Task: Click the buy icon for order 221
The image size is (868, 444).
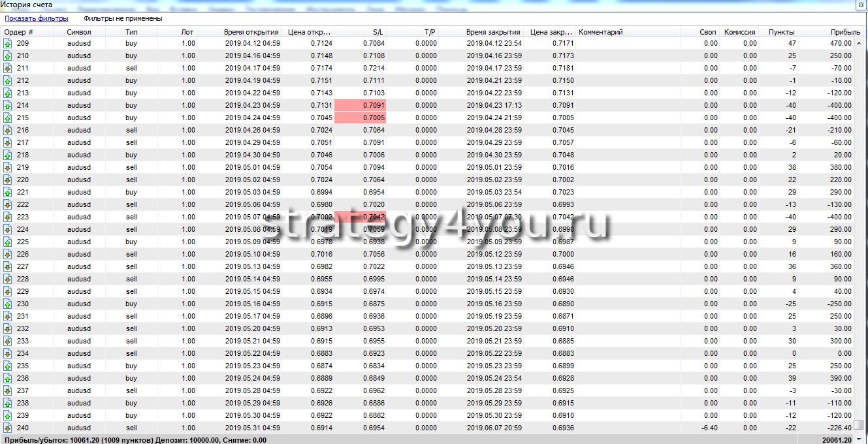Action: click(x=8, y=192)
